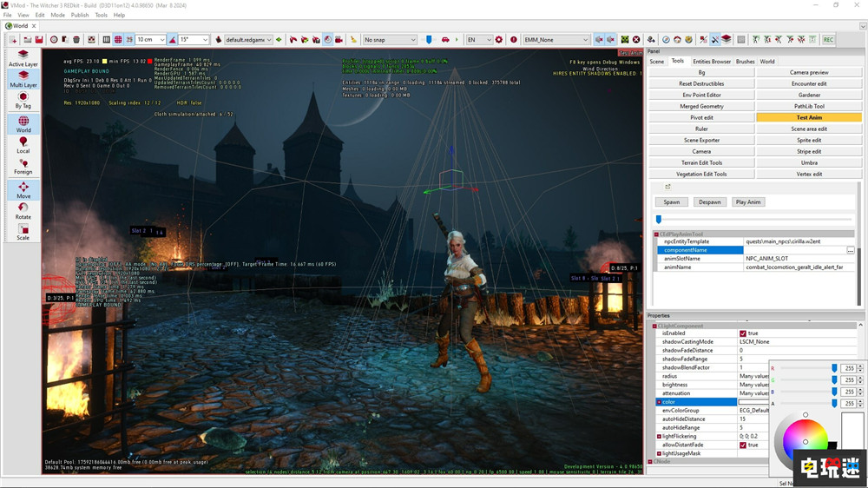This screenshot has height=488, width=868.
Task: Click the new item icon with red plus
Action: 13,40
